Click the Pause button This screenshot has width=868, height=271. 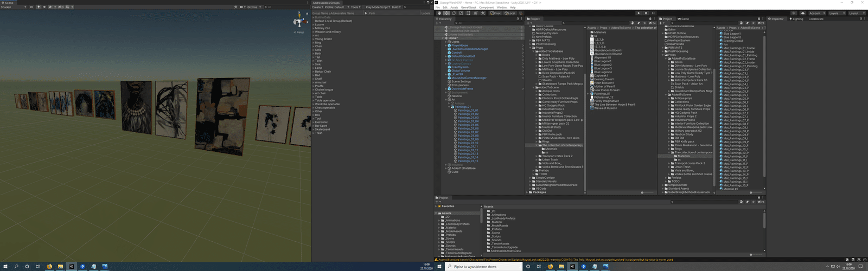646,13
